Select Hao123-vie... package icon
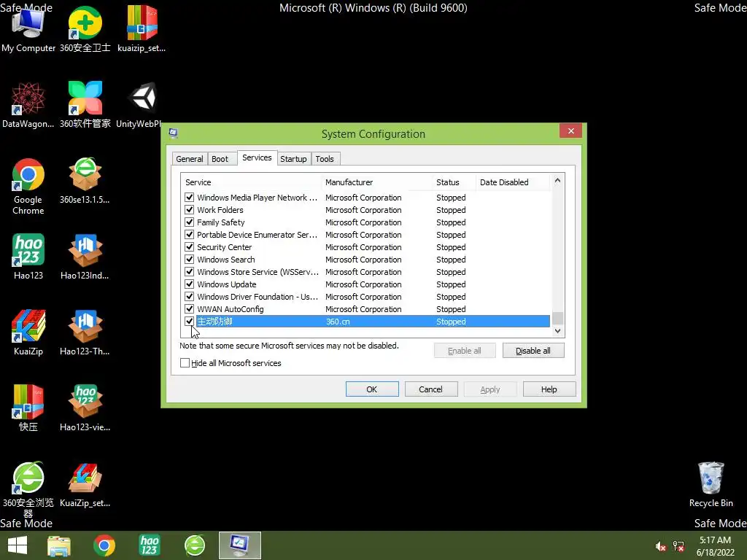The image size is (747, 560). click(85, 408)
